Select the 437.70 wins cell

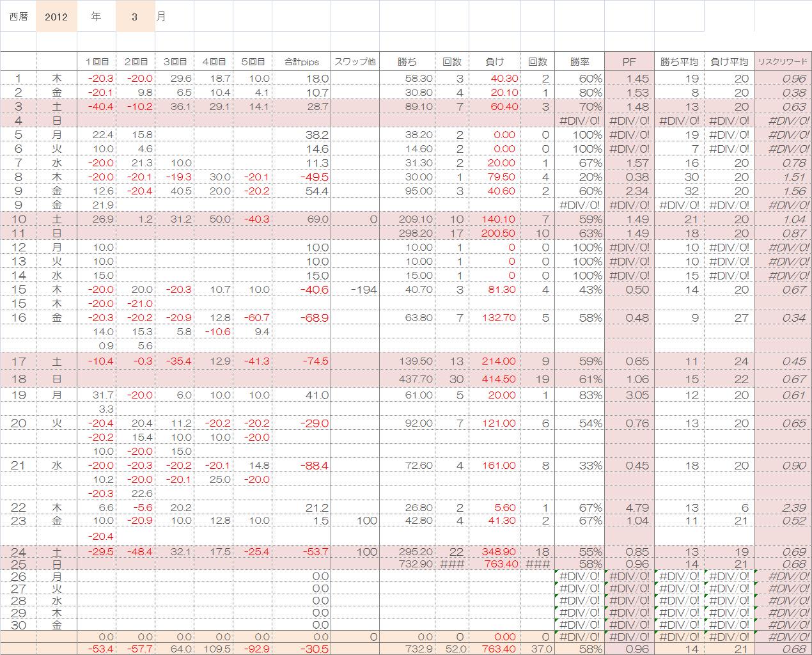coord(407,379)
